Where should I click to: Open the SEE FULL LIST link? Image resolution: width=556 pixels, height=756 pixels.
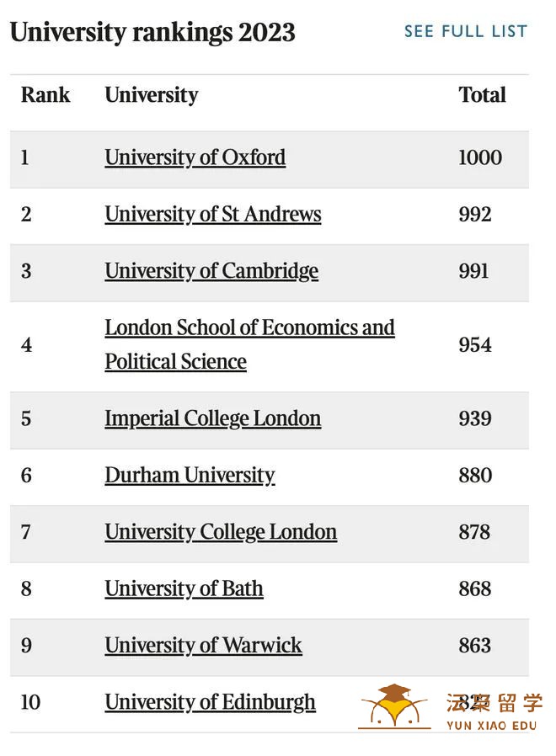(x=465, y=31)
